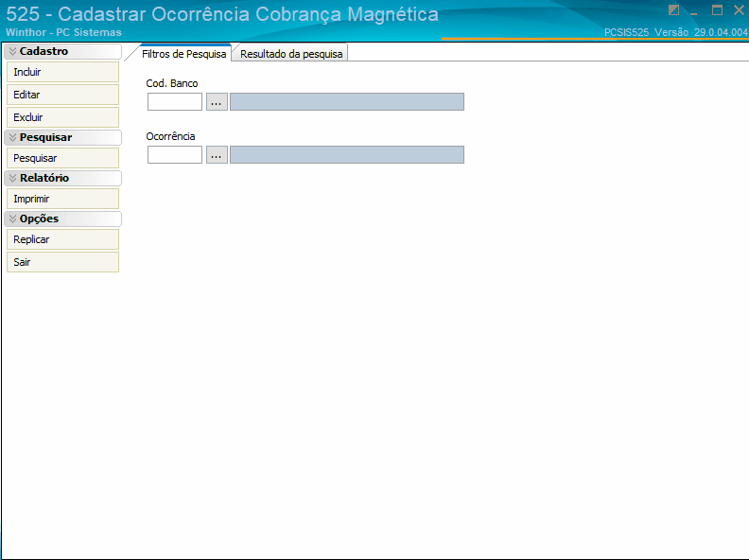749x560 pixels.
Task: Switch to Filtros de Pesquisa tab
Action: 183,54
